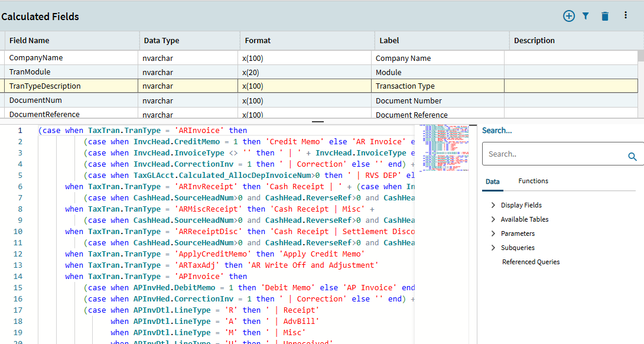Expand the Available Tables node
644x344 pixels.
(493, 219)
